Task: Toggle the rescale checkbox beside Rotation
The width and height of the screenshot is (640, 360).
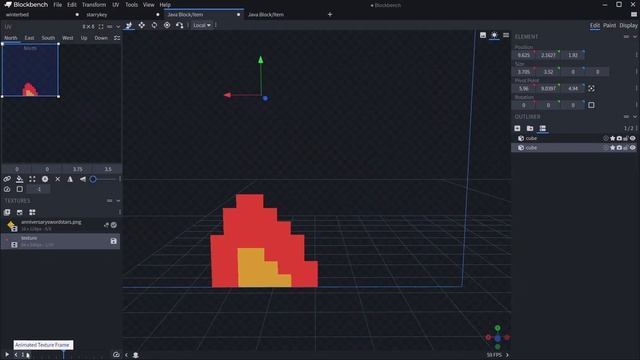Action: point(591,105)
